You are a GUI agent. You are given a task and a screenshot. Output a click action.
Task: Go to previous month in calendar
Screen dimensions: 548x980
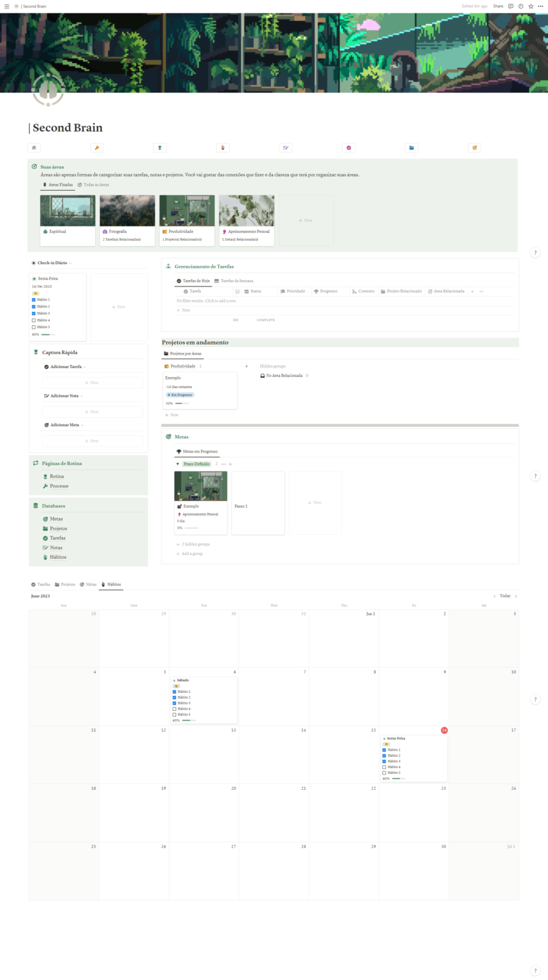[494, 596]
